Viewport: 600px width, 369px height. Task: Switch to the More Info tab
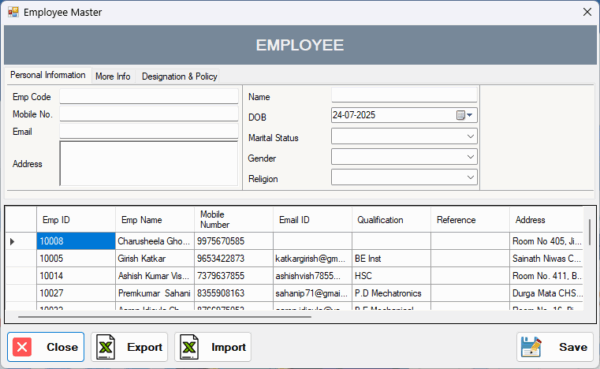pos(113,77)
